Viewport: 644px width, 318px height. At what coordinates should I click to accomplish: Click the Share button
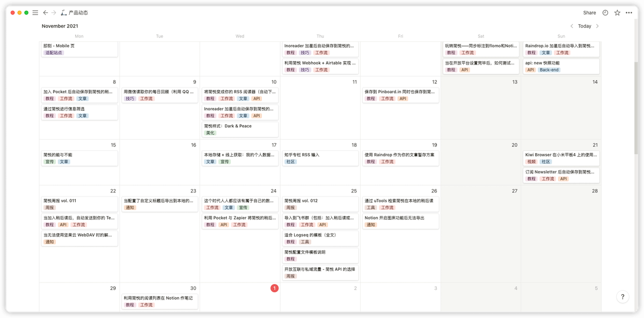point(589,12)
